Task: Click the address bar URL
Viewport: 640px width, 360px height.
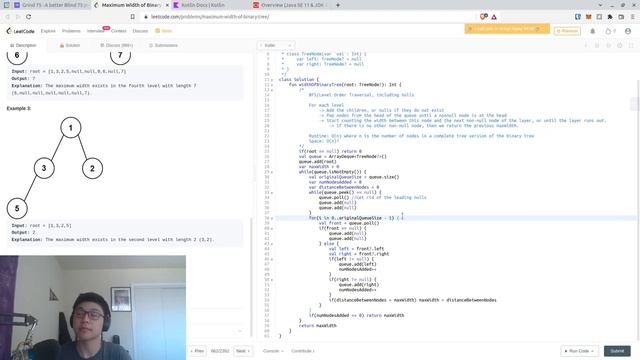Action: point(210,17)
